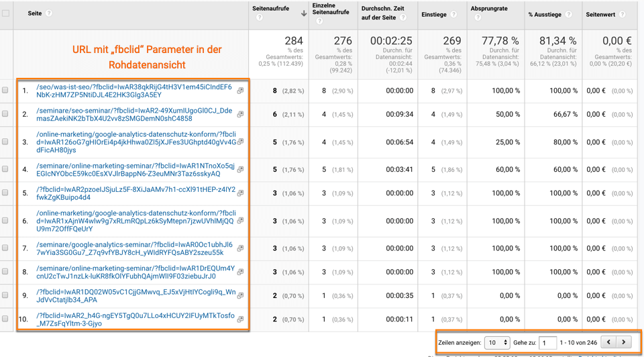Tick the select-all checkbox in header
Viewport: 644px width, 357px height.
point(6,13)
